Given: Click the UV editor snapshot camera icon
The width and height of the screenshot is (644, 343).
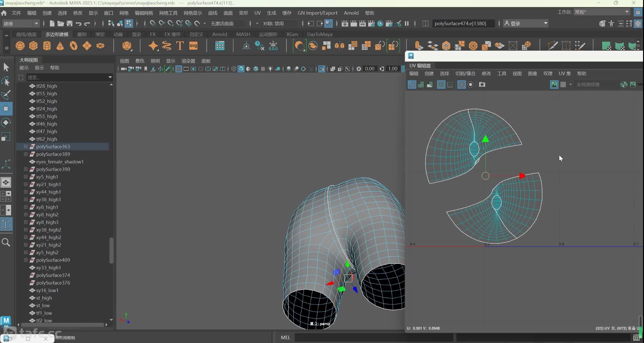Looking at the screenshot, I should point(482,84).
